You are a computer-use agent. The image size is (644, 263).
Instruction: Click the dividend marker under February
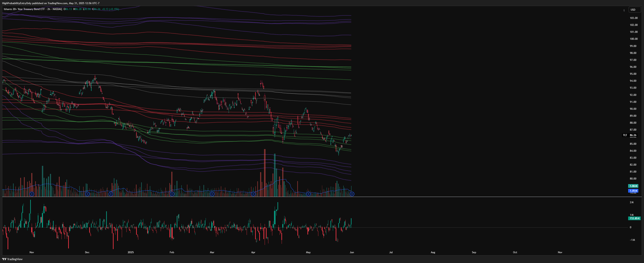tap(172, 194)
